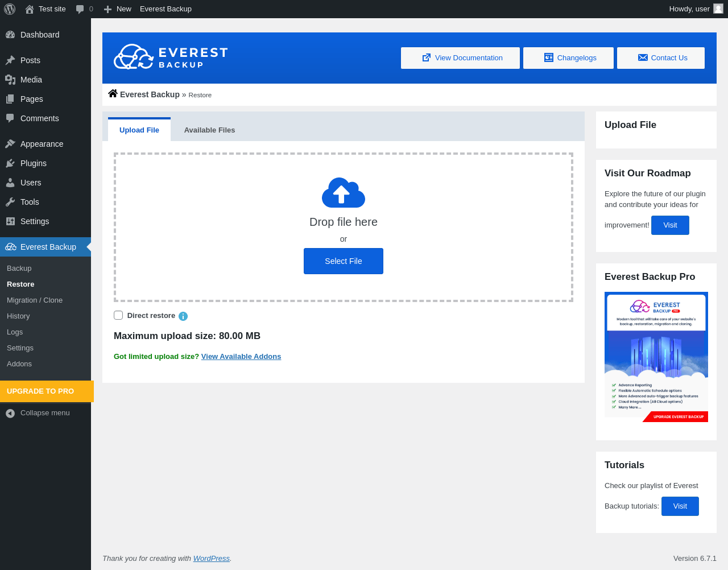Image resolution: width=728 pixels, height=570 pixels.
Task: Click Howdy, user account menu
Action: click(x=695, y=9)
